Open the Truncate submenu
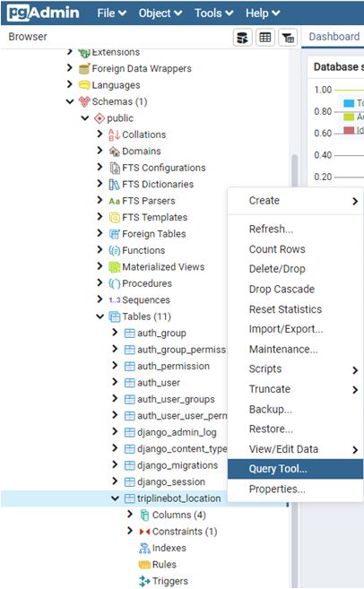 tap(295, 389)
